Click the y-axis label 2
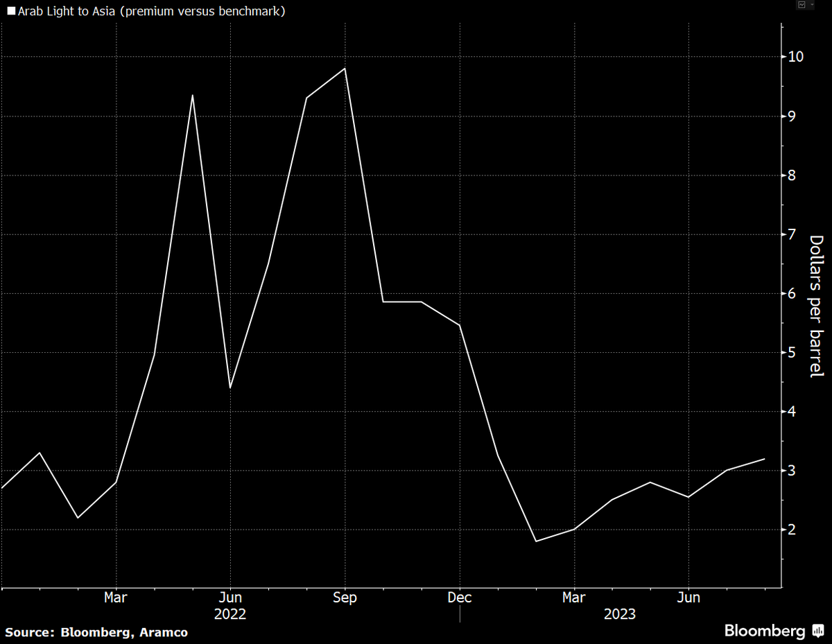Screen dimensions: 832x644 792,530
